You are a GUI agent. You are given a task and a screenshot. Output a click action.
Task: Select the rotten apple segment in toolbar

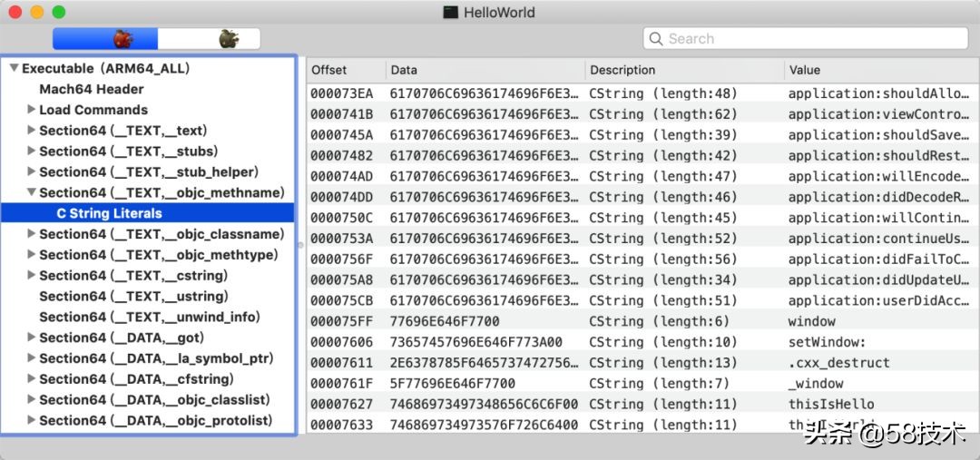(209, 39)
